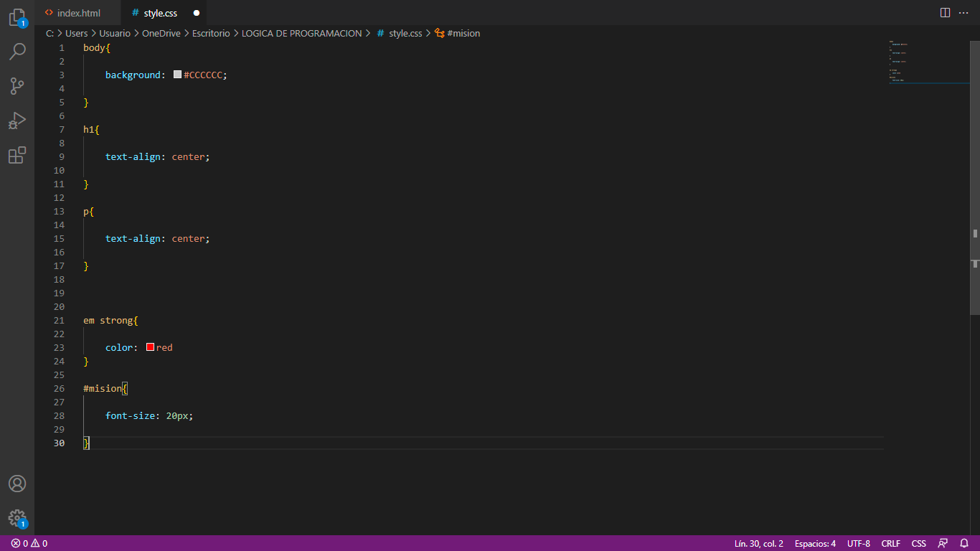Open the red color swatch picker
Viewport: 980px width, 551px height.
pyautogui.click(x=150, y=347)
